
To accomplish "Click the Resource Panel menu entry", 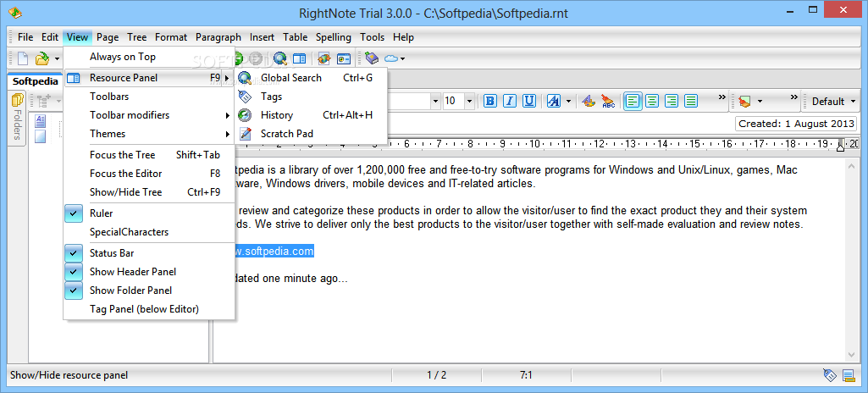I will click(x=149, y=77).
